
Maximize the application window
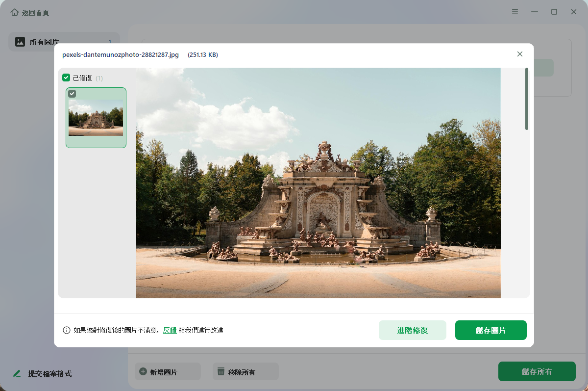[x=554, y=12]
